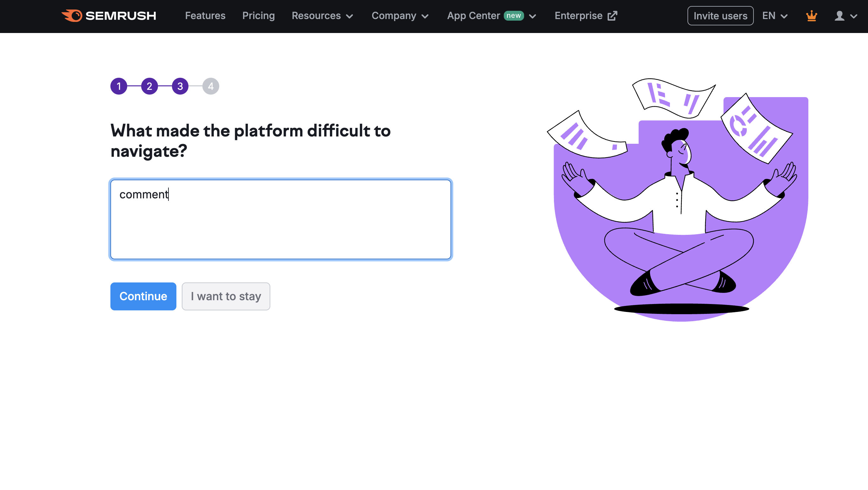Open the EN language selector
The width and height of the screenshot is (868, 490).
pyautogui.click(x=774, y=16)
